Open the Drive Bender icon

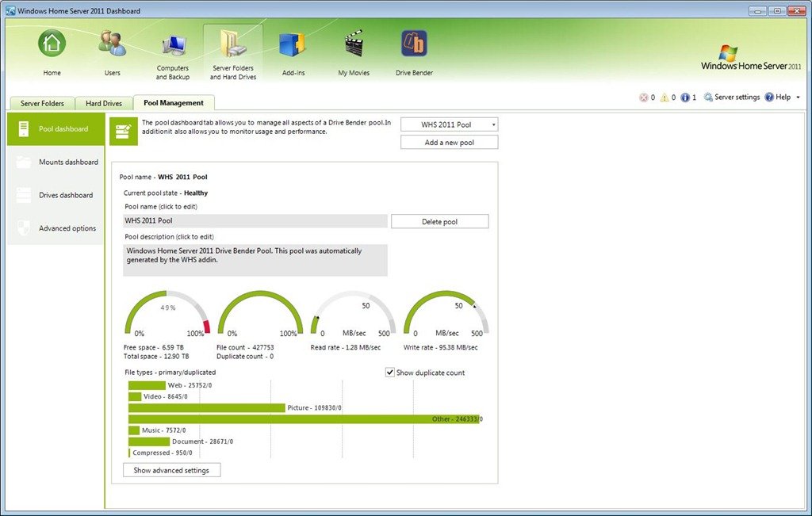tap(414, 43)
